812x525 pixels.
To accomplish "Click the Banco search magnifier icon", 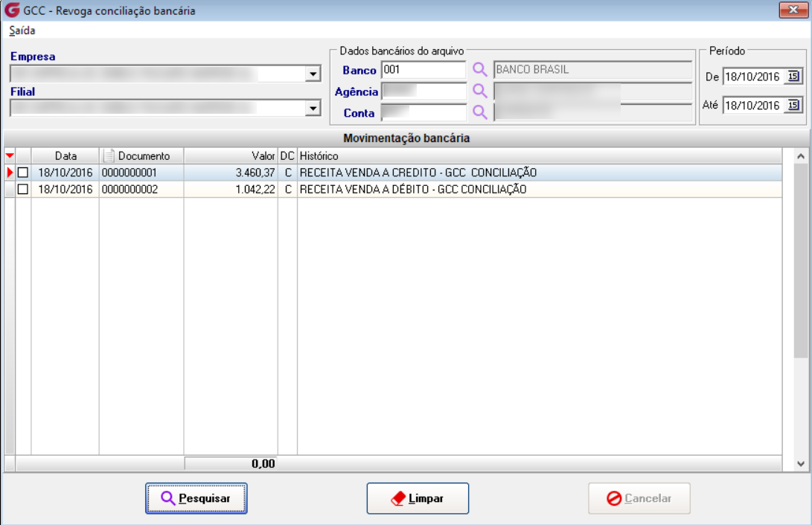I will pyautogui.click(x=479, y=69).
